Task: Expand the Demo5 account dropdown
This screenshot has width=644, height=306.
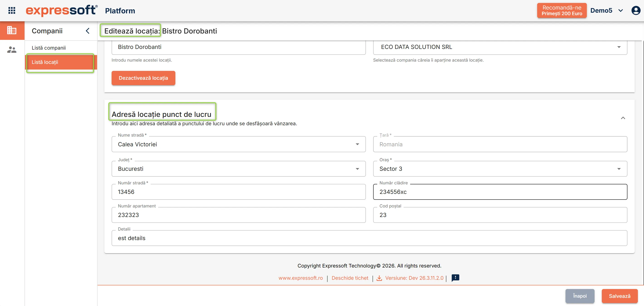Action: point(620,10)
